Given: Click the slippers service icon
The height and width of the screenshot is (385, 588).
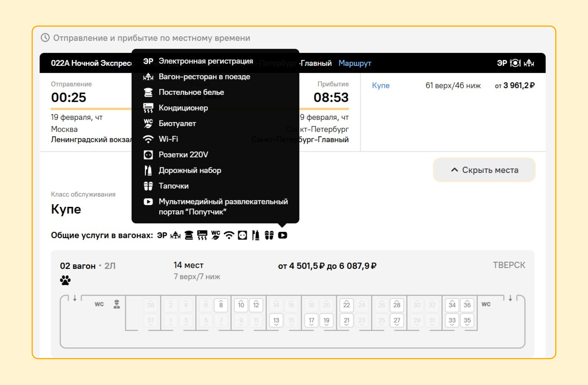Looking at the screenshot, I should coord(269,235).
